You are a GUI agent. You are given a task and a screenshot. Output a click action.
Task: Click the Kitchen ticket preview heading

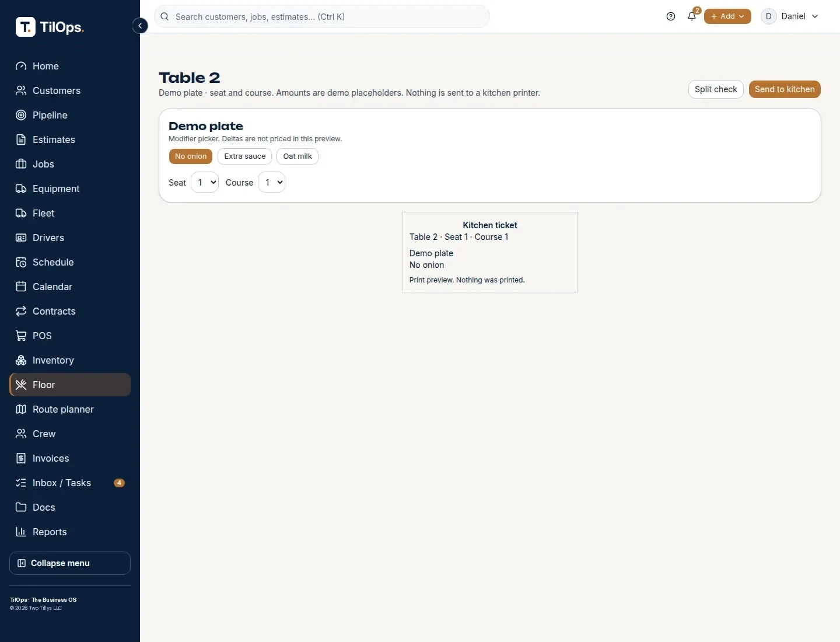click(x=490, y=225)
